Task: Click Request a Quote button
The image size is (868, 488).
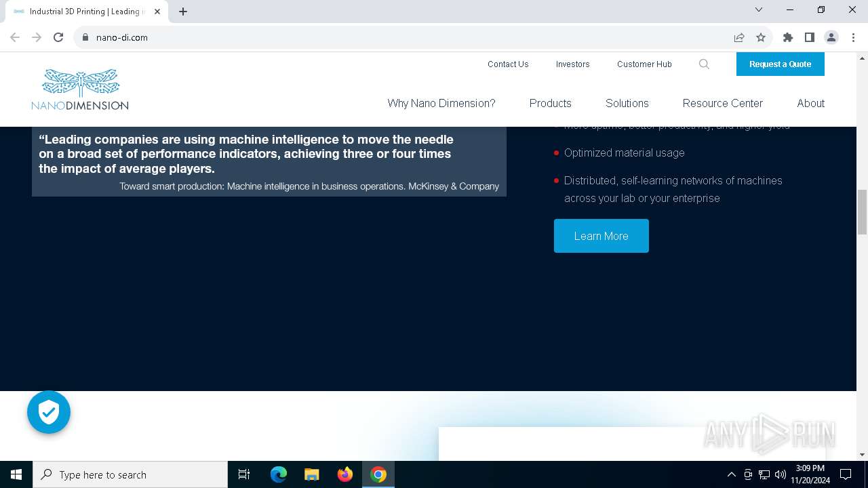Action: click(781, 64)
